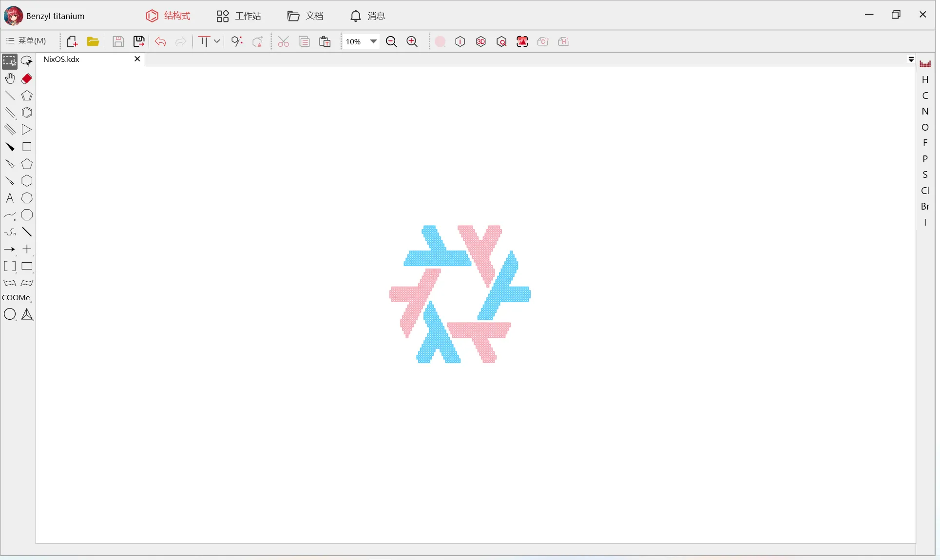
Task: Activate the text label tool
Action: coord(9,198)
